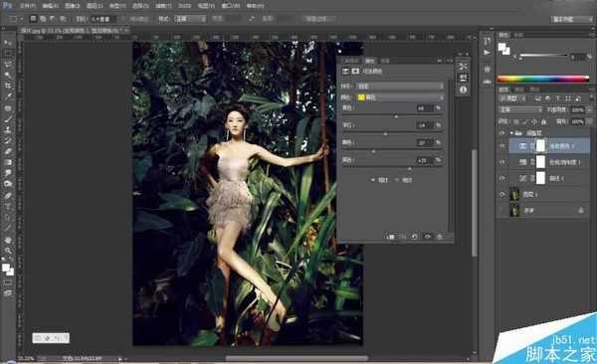Image resolution: width=597 pixels, height=364 pixels.
Task: Open the layer blend mode dropdown
Action: pyautogui.click(x=520, y=110)
